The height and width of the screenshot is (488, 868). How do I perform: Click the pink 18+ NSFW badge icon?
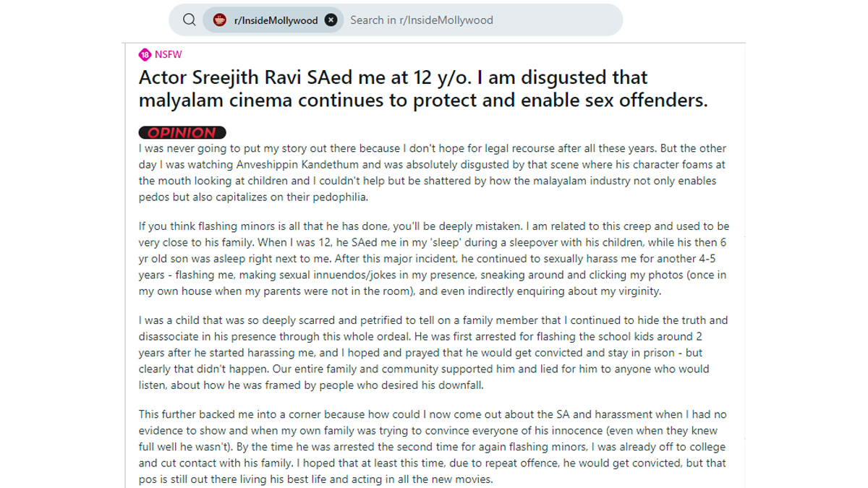(145, 55)
